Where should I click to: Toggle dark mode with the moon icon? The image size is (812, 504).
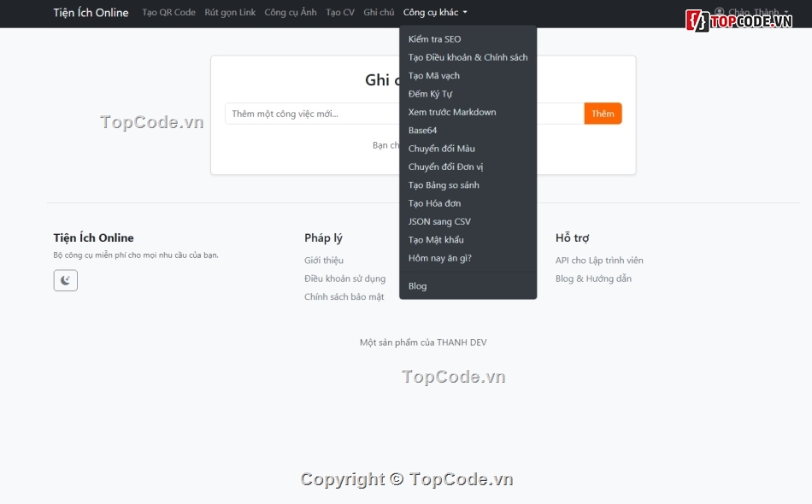tap(65, 280)
